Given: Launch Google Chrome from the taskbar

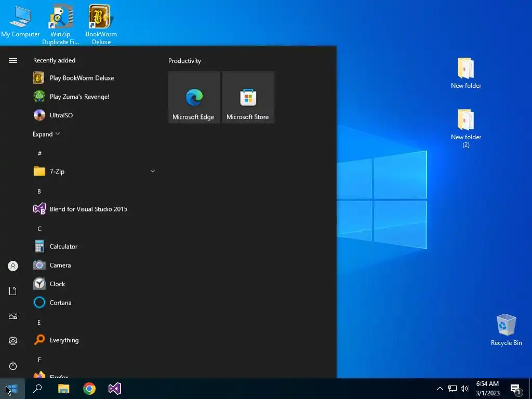Looking at the screenshot, I should tap(89, 389).
